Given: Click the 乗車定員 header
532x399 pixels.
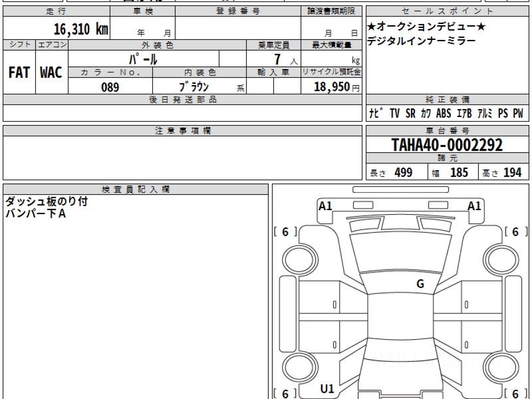Looking at the screenshot, I should pyautogui.click(x=274, y=45).
